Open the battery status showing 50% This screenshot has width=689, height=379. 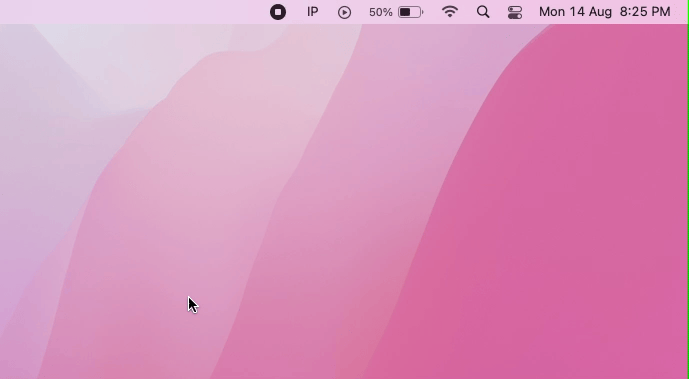[x=396, y=12]
